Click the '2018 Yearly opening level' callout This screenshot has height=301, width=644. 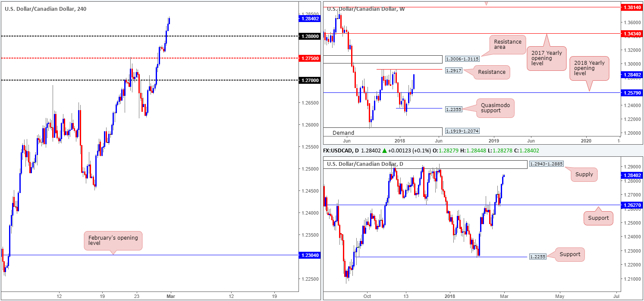(x=589, y=68)
